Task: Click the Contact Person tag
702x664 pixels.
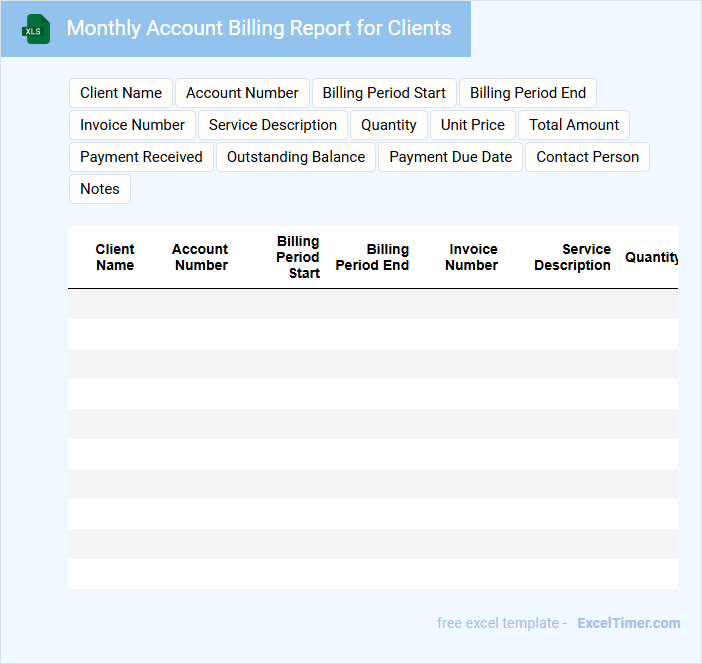Action: point(587,157)
